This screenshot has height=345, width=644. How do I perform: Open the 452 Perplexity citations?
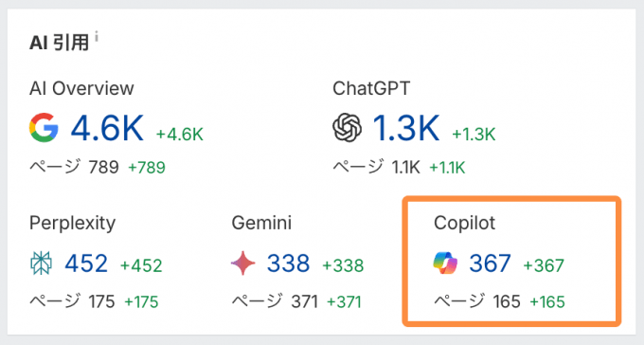coord(86,263)
